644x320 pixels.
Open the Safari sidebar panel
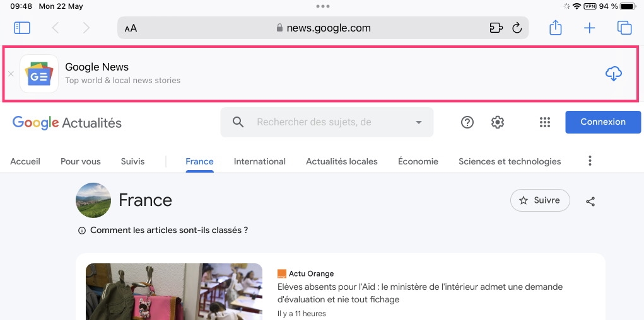coord(22,28)
